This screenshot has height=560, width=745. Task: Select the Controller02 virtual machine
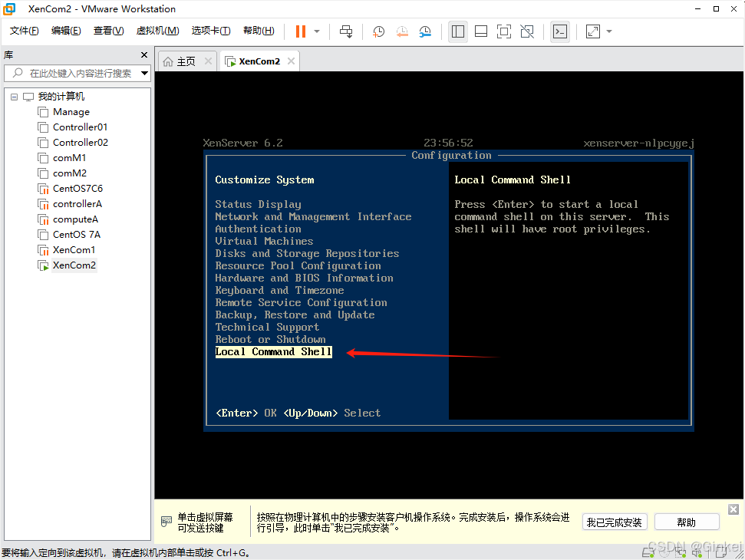click(x=81, y=143)
